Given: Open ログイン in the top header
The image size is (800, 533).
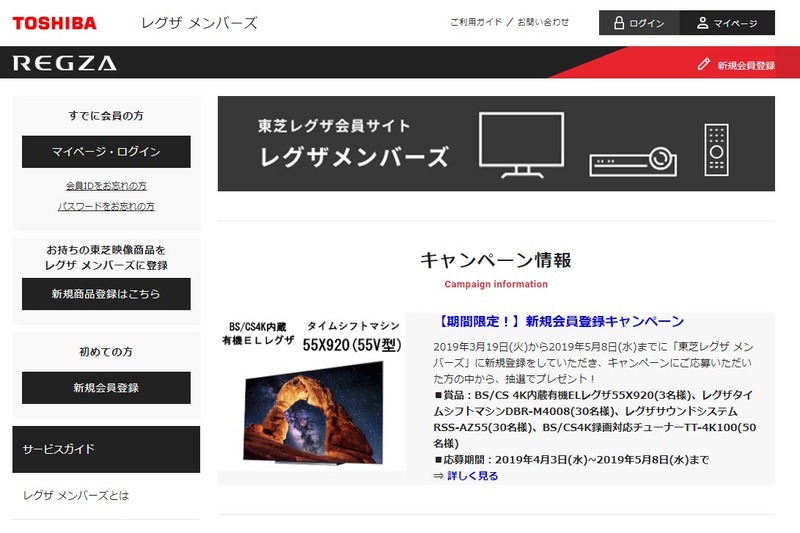Looking at the screenshot, I should pos(639,23).
